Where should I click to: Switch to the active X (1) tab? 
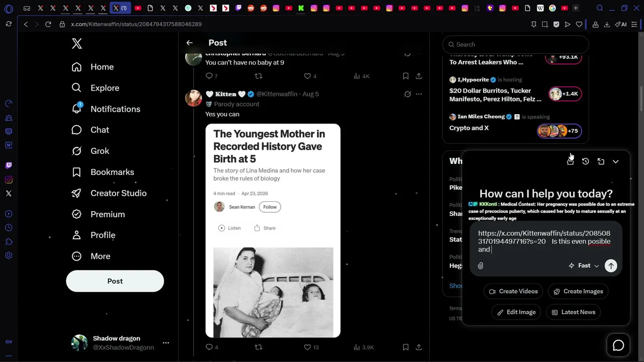tap(120, 8)
